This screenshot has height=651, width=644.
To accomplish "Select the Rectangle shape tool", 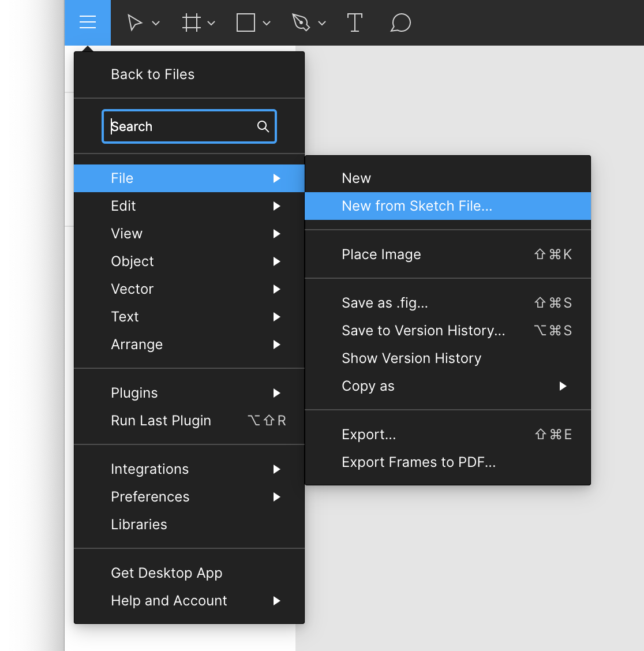I will point(245,23).
